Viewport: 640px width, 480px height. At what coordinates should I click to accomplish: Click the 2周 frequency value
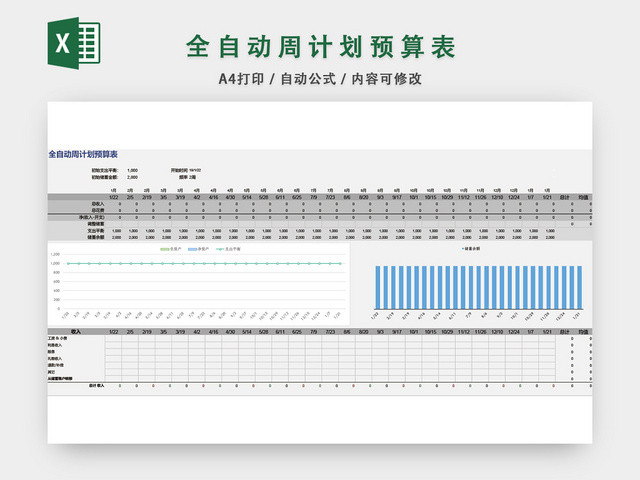pos(192,177)
